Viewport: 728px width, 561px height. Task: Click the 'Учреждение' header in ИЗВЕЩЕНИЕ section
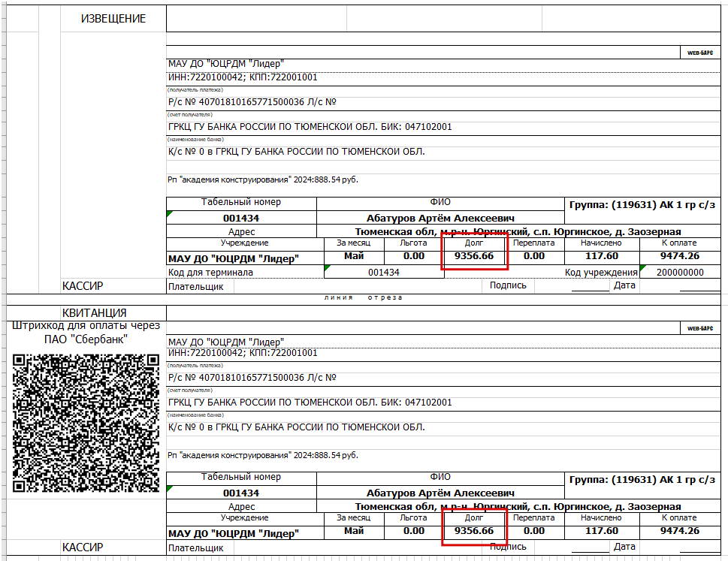[245, 243]
